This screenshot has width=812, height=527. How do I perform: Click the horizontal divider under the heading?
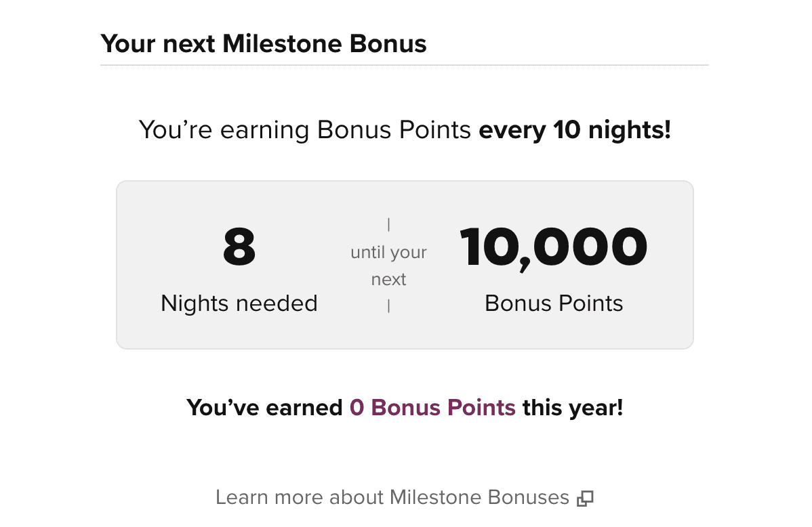tap(405, 65)
